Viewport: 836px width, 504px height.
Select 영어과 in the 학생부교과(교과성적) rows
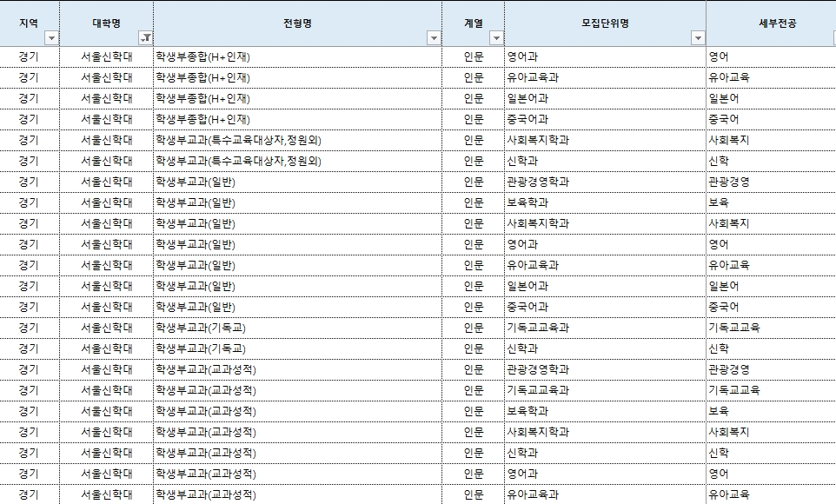click(522, 473)
